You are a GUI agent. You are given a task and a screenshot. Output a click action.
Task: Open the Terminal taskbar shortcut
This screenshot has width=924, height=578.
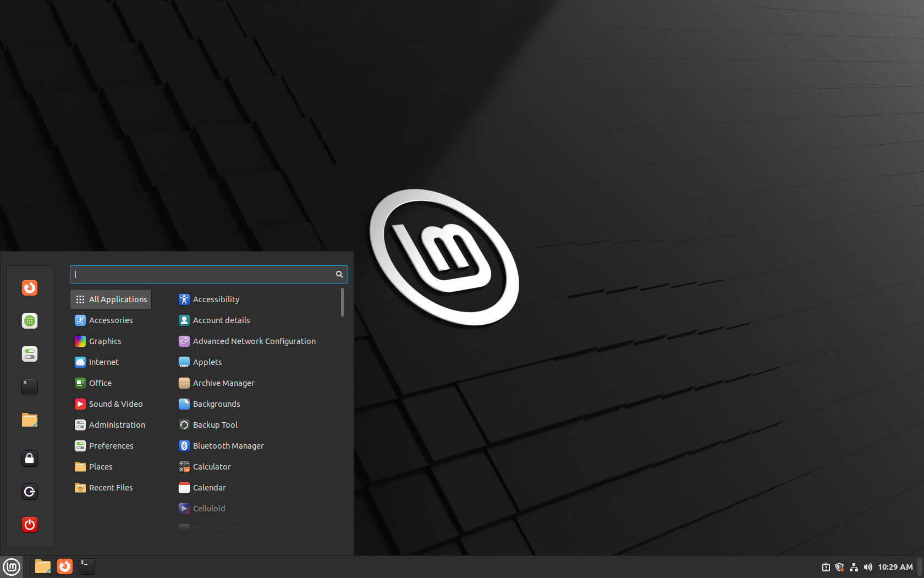tap(86, 566)
